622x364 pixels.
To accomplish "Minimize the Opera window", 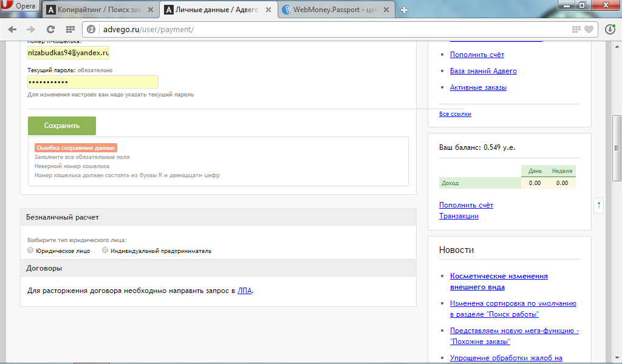I will pos(567,5).
